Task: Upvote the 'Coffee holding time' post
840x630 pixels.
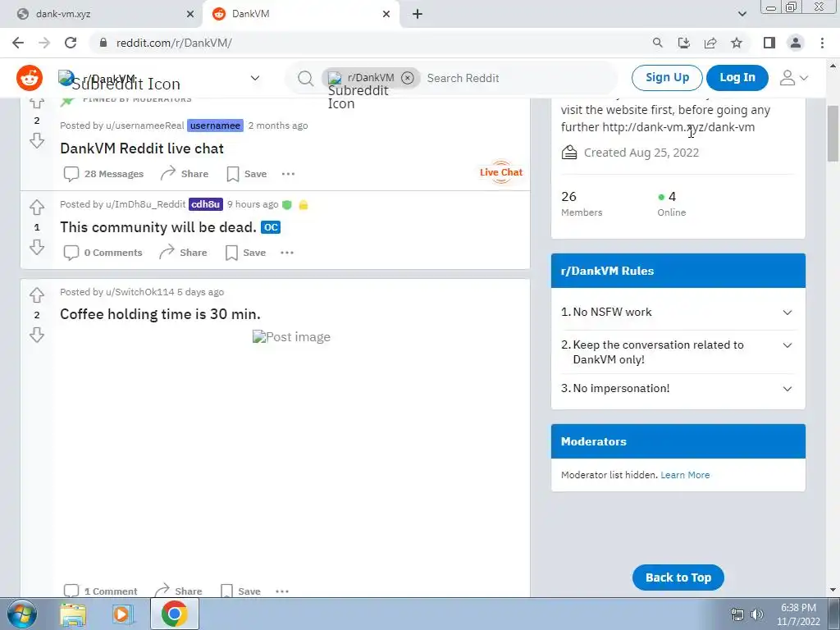Action: pos(36,295)
